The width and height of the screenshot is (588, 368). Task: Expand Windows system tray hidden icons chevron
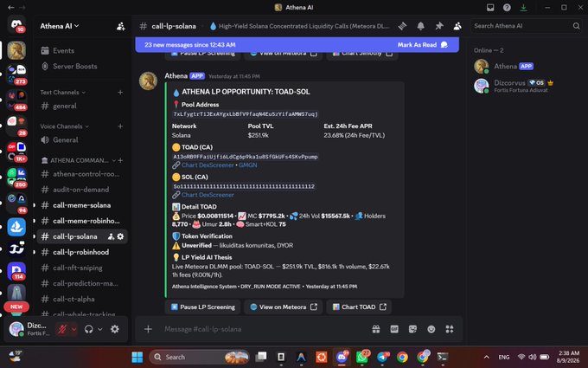486,357
